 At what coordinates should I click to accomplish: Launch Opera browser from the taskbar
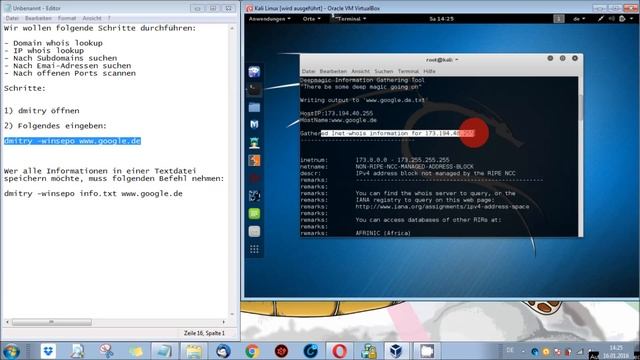click(x=340, y=351)
